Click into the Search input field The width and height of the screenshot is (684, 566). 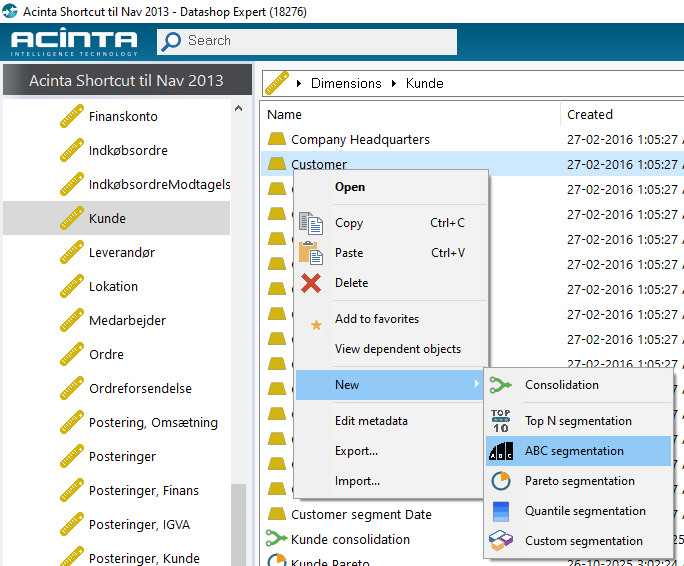[307, 42]
